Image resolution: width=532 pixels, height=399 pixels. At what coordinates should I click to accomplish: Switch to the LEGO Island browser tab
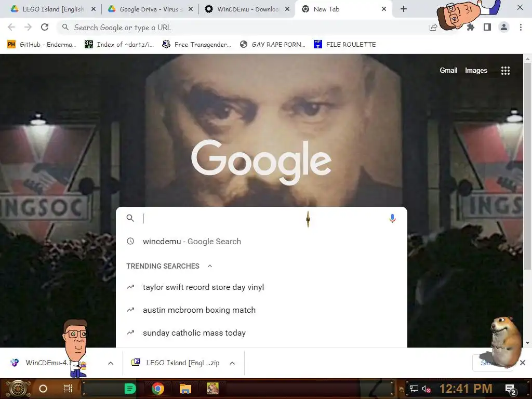pyautogui.click(x=49, y=9)
